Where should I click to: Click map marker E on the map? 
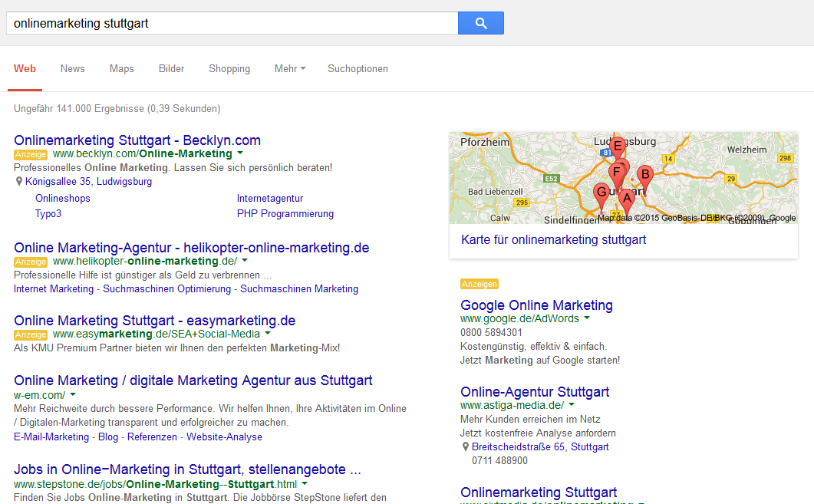(618, 147)
